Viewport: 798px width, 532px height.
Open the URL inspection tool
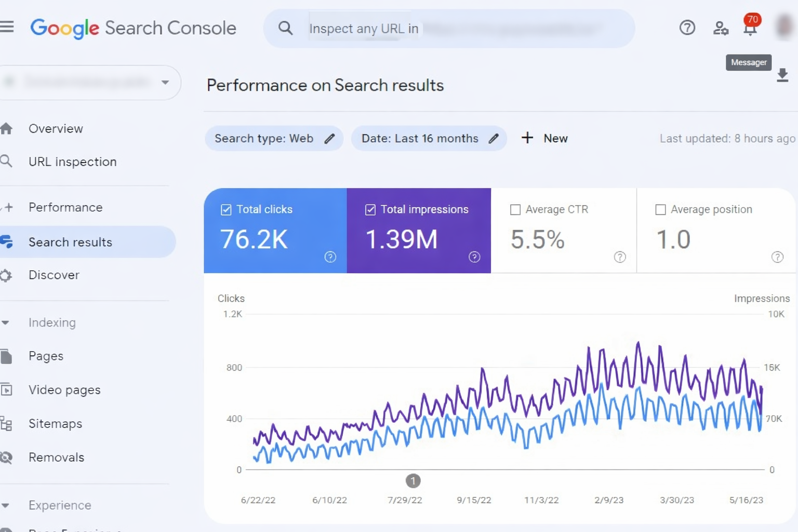click(72, 162)
